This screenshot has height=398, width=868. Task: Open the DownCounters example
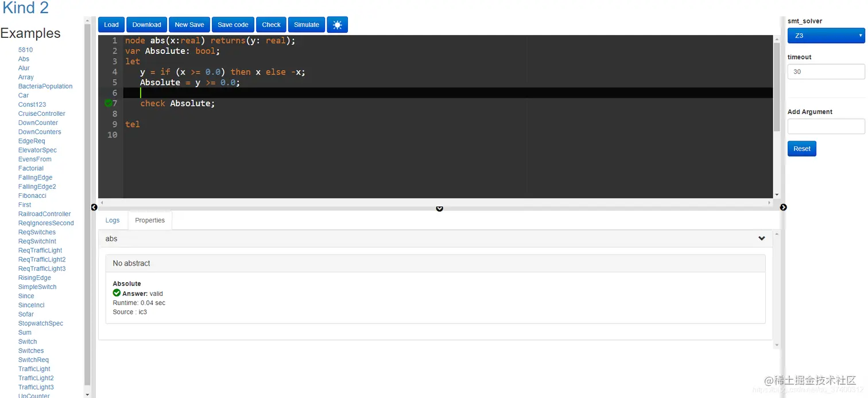coord(40,132)
